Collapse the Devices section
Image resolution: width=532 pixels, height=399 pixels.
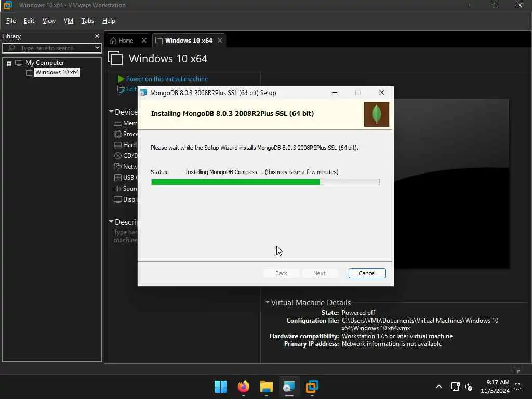point(111,111)
